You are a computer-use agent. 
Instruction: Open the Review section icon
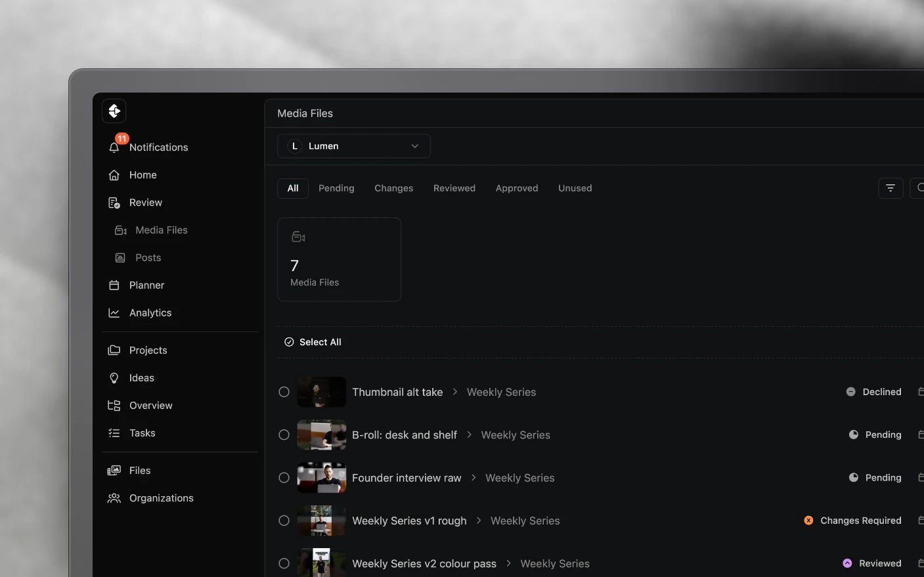click(x=114, y=203)
